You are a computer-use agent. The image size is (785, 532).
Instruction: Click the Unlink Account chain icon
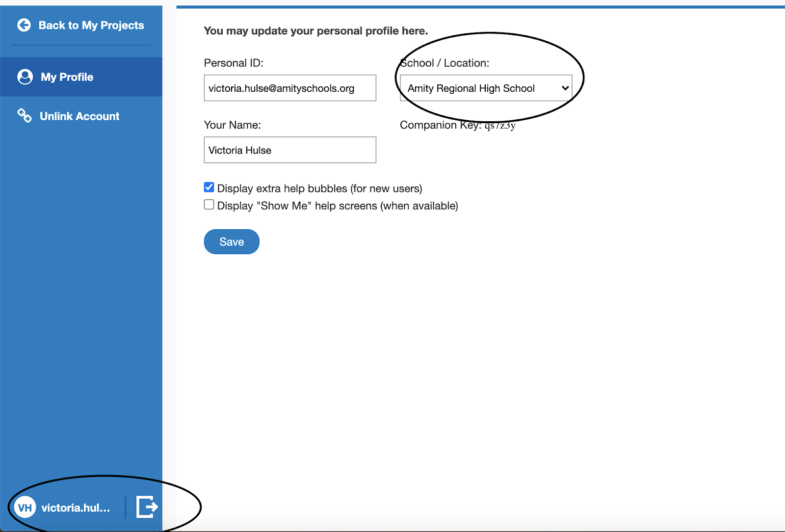point(25,116)
